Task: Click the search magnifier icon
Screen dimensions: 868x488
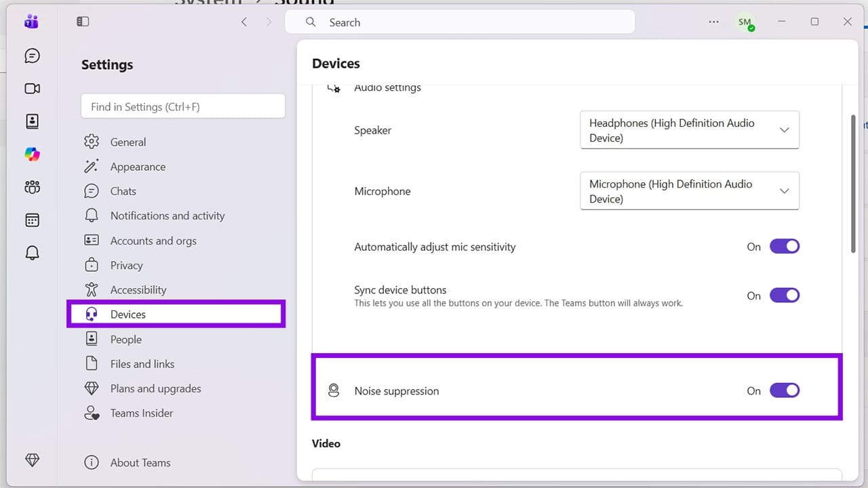Action: click(311, 22)
